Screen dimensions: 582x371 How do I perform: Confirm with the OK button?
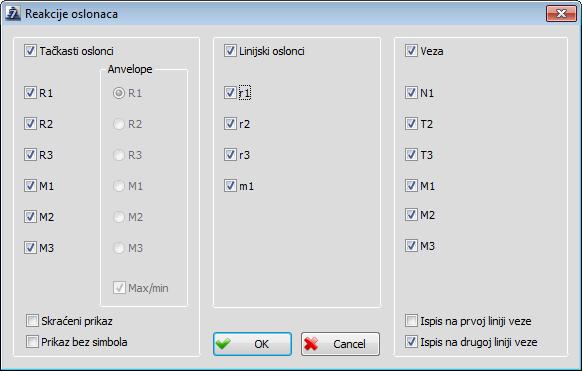tap(252, 344)
